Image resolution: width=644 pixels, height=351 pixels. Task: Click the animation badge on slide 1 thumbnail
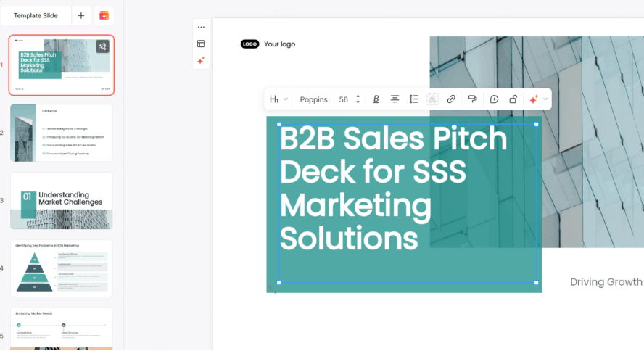(x=102, y=46)
